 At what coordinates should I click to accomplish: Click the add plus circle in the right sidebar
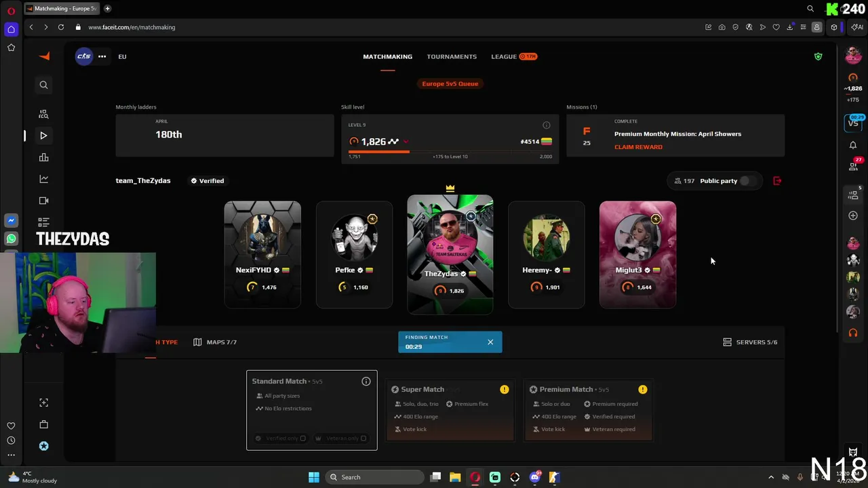point(853,216)
